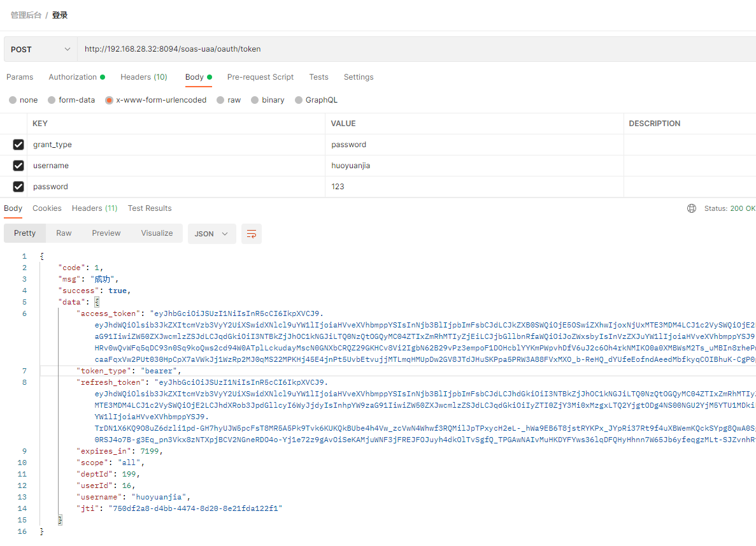Switch to response Cookies tab
Image resolution: width=756 pixels, height=546 pixels.
tap(47, 208)
